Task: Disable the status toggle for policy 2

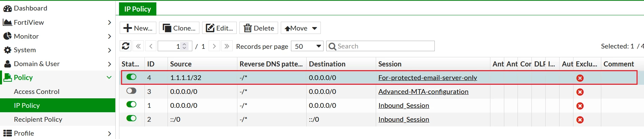Action: [131, 118]
